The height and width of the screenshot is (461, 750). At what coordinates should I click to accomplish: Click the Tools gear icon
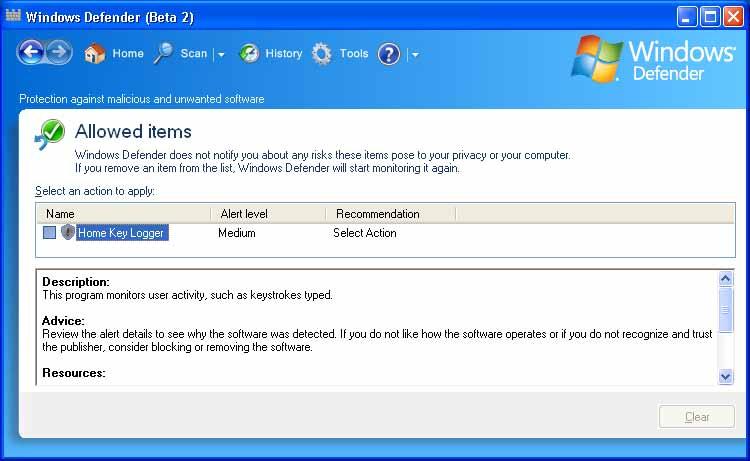coord(321,54)
